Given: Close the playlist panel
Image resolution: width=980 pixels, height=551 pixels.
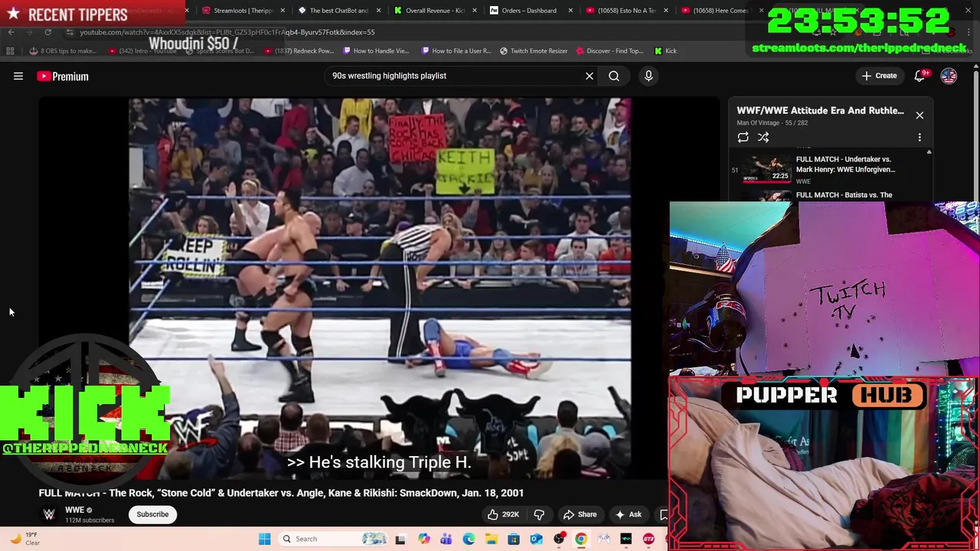Looking at the screenshot, I should pos(920,115).
